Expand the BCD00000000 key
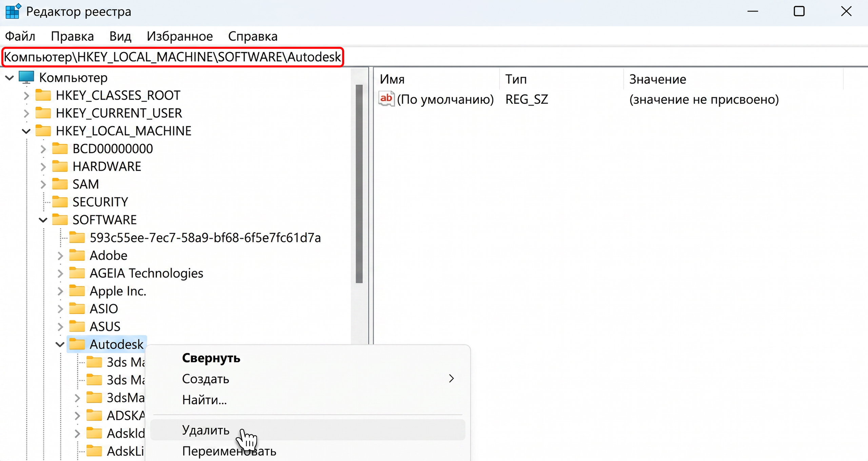Viewport: 868px width, 461px height. 43,149
